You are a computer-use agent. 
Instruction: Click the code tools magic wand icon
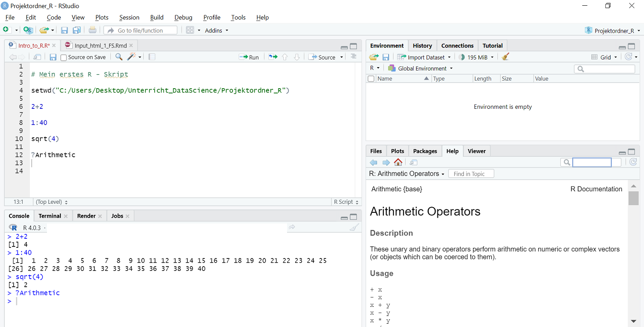click(x=132, y=57)
